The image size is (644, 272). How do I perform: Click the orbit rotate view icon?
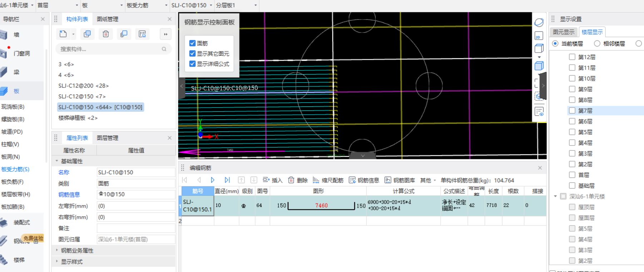tap(539, 23)
